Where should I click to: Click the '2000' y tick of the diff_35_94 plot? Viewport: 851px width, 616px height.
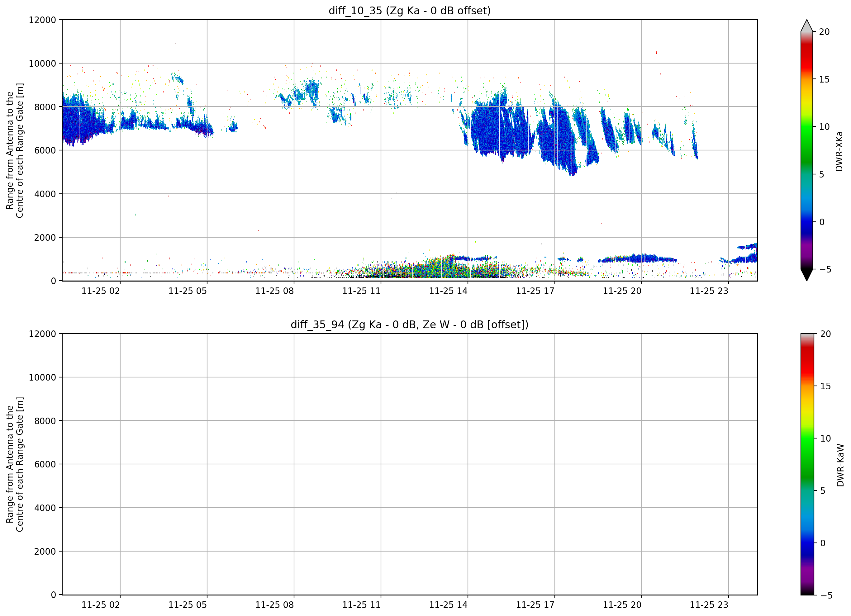pos(45,552)
